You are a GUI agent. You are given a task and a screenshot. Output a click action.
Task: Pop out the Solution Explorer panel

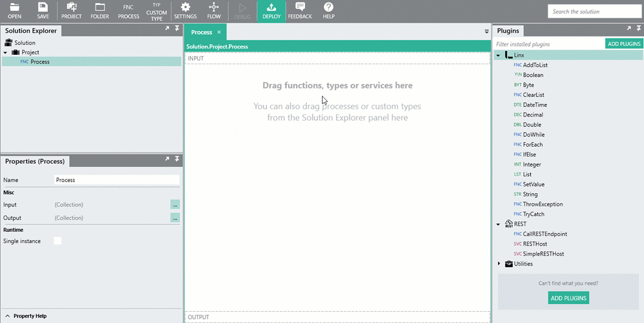pyautogui.click(x=167, y=28)
